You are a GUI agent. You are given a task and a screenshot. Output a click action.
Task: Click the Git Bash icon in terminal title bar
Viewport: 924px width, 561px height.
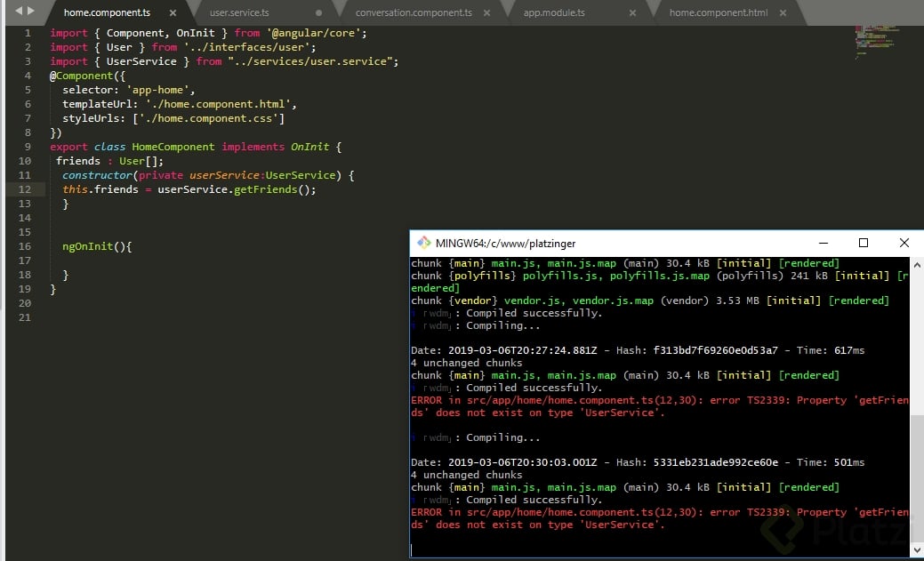coord(423,243)
